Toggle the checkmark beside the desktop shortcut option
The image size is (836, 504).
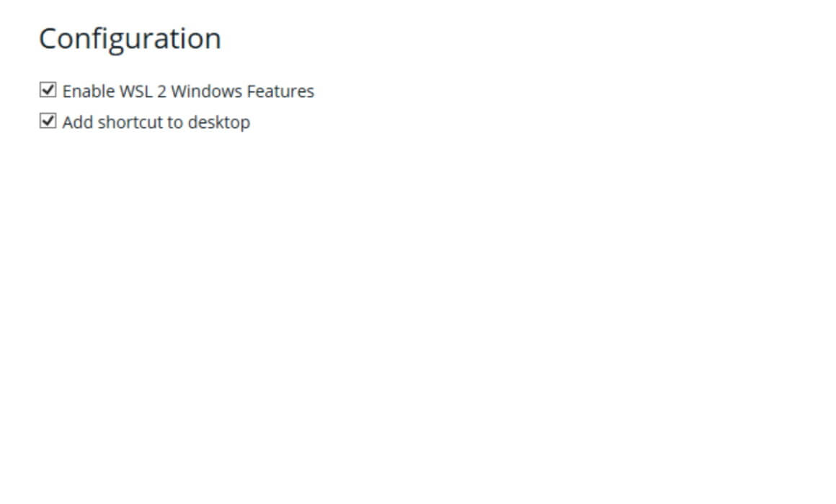point(48,121)
